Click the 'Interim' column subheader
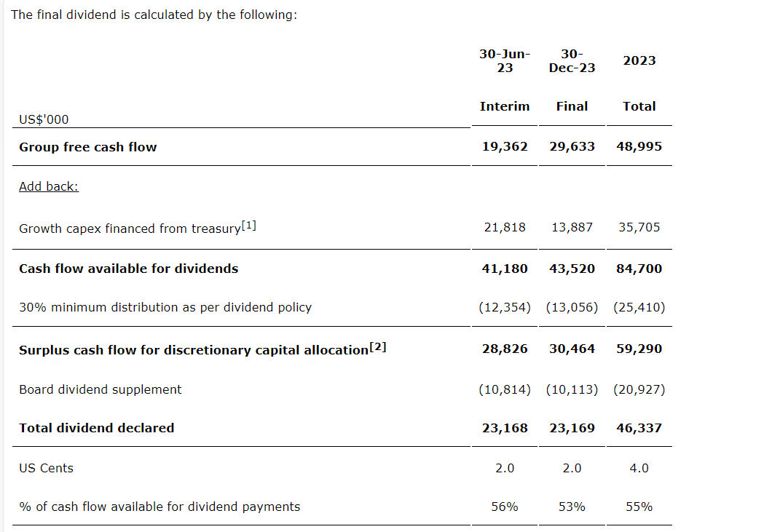Image resolution: width=764 pixels, height=532 pixels. (505, 106)
